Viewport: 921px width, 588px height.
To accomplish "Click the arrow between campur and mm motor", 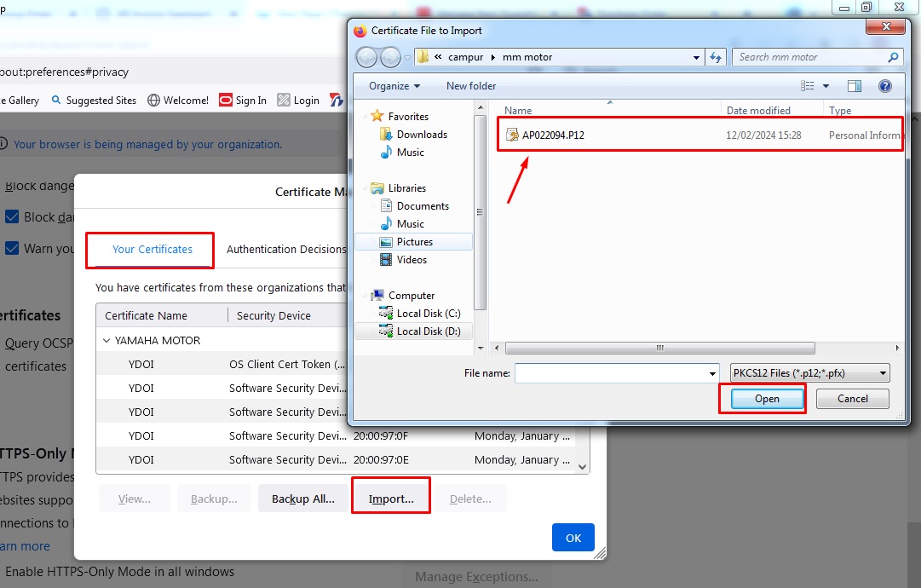I will pyautogui.click(x=492, y=57).
